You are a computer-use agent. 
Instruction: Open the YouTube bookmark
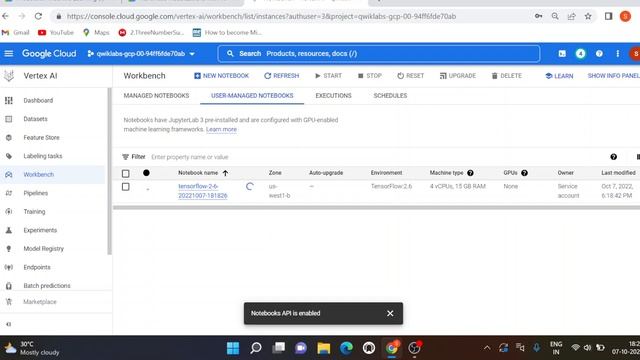pyautogui.click(x=56, y=33)
